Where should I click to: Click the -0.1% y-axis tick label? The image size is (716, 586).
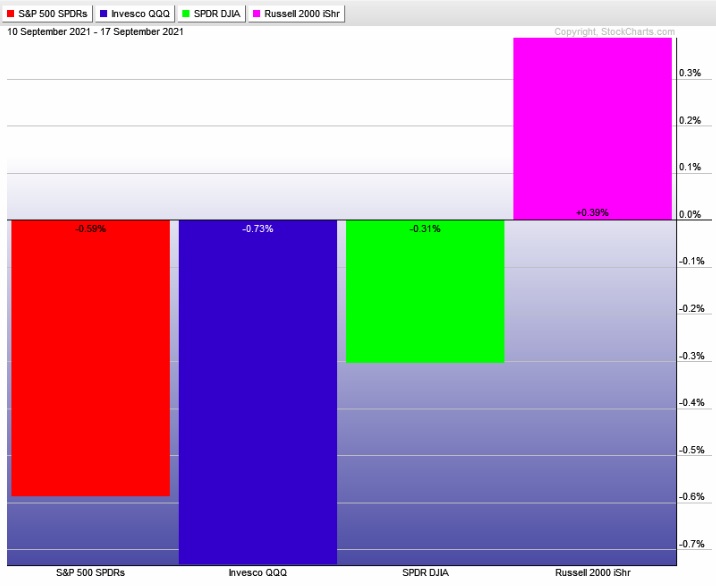click(x=691, y=261)
